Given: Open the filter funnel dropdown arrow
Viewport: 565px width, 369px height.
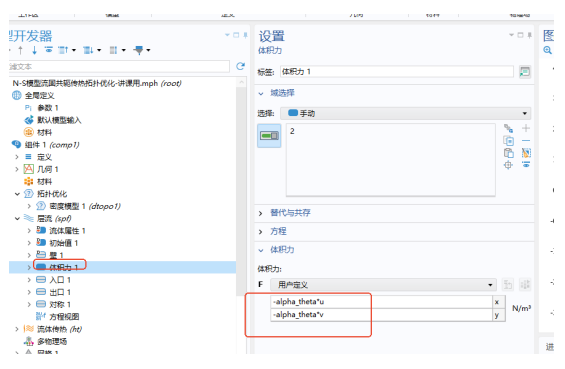Looking at the screenshot, I should tap(148, 50).
